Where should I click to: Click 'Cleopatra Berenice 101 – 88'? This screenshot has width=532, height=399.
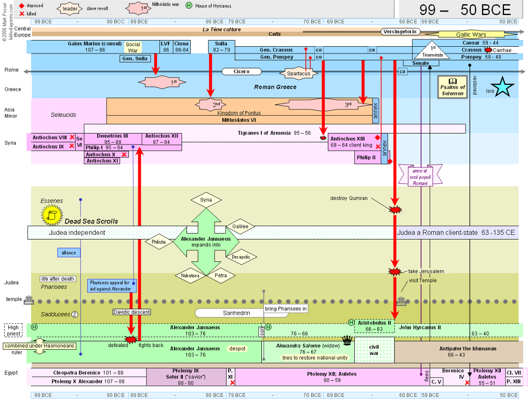tap(89, 373)
